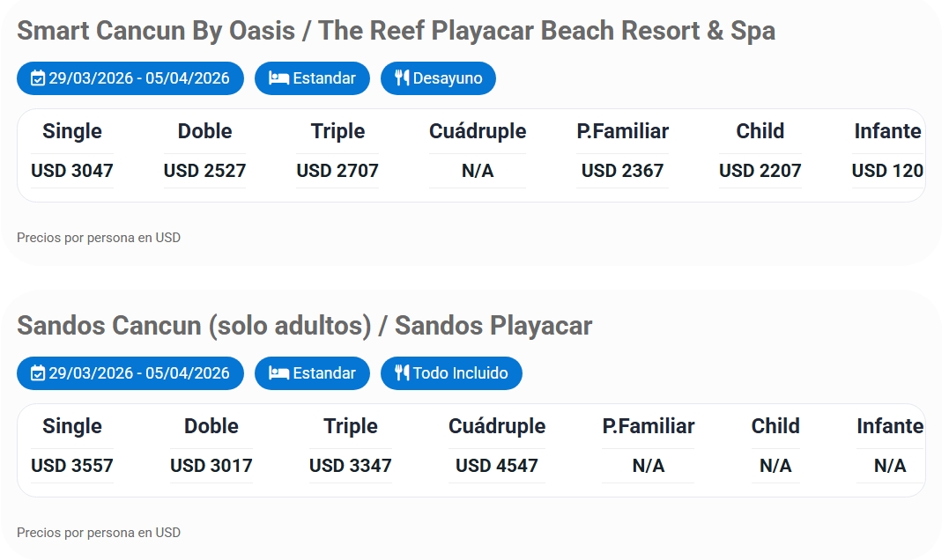This screenshot has height=560, width=949.
Task: Click the Infante column header in Smart Cancun table
Action: (887, 131)
